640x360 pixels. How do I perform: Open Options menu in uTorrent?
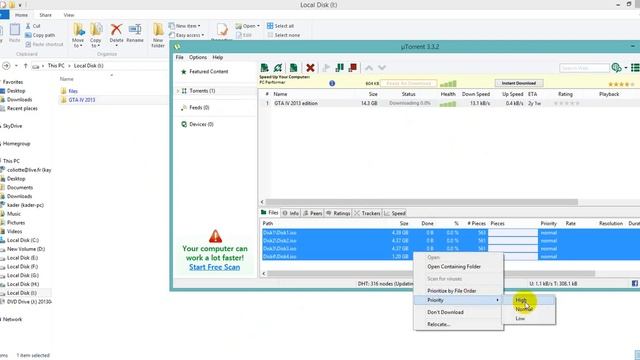coord(198,58)
